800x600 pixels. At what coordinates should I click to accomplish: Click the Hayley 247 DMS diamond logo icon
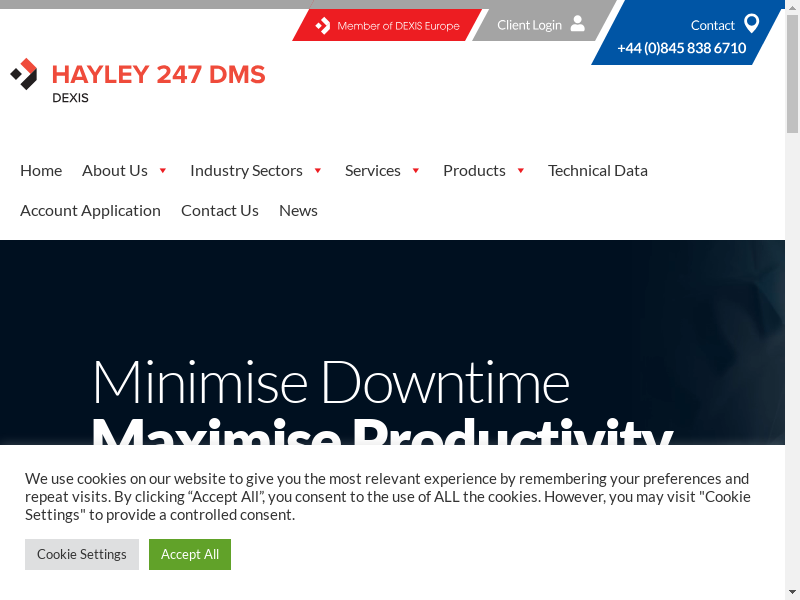click(24, 74)
